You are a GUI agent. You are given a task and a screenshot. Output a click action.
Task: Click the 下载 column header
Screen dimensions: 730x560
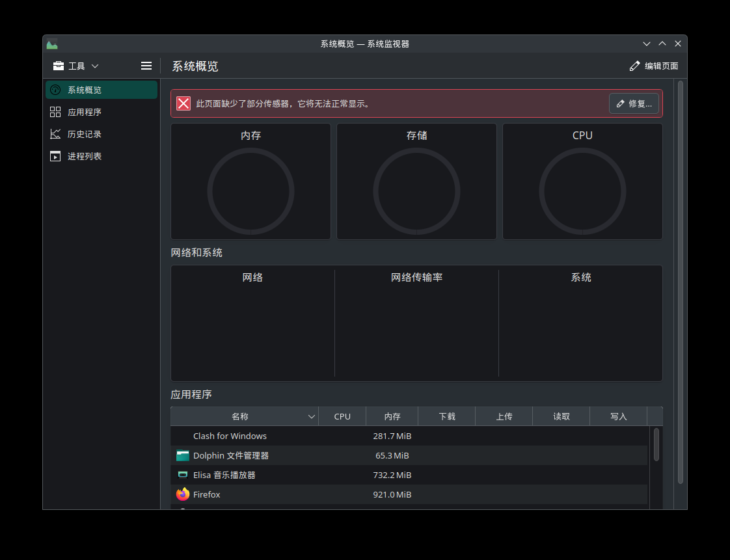[x=447, y=417]
